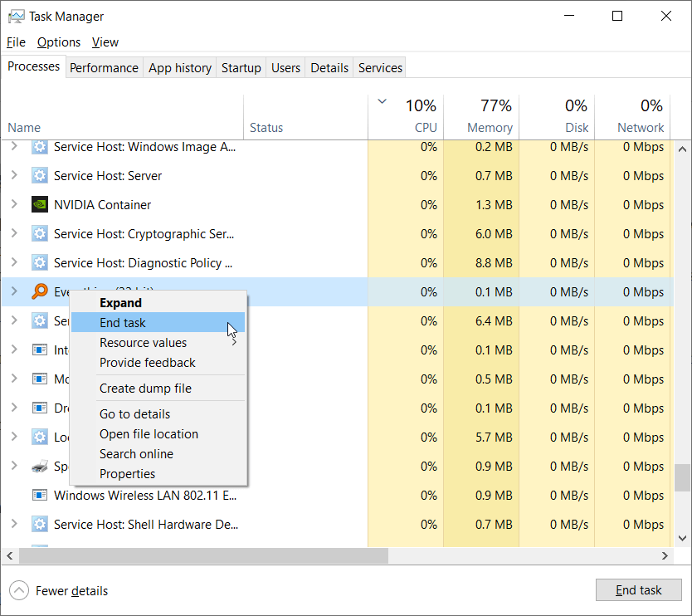Click the Windows Image Acquisition gear icon

(40, 146)
